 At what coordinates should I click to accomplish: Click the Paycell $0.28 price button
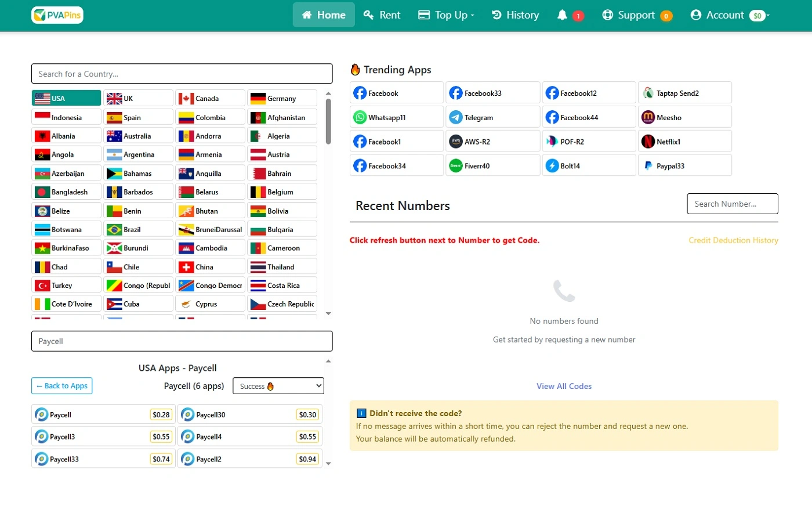(161, 414)
